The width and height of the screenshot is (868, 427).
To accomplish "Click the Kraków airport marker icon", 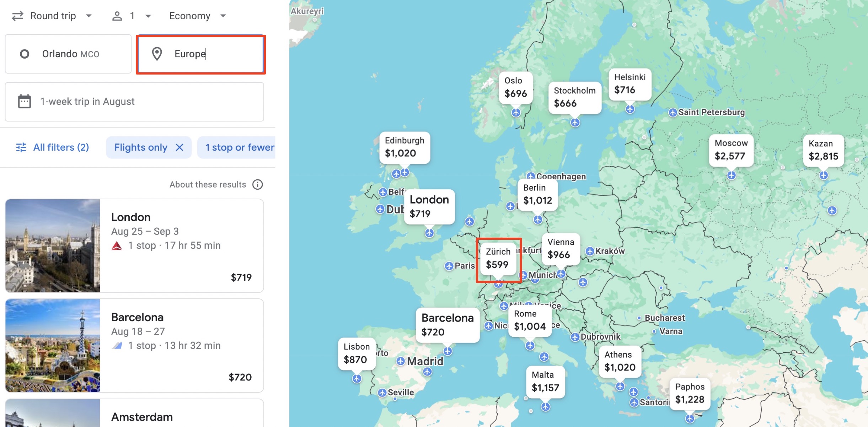I will click(590, 251).
